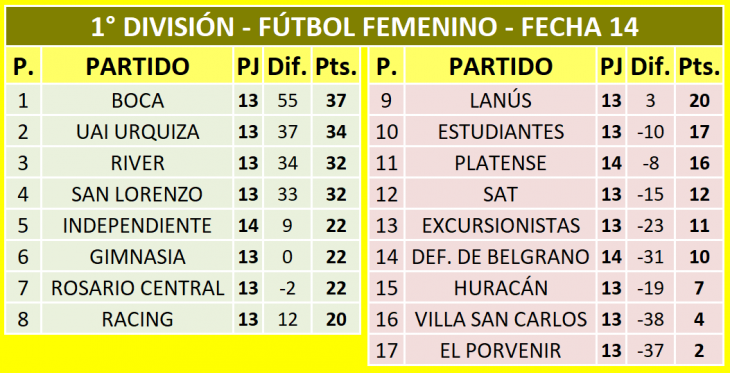
Task: Select the LANÚS team cell
Action: click(x=500, y=101)
